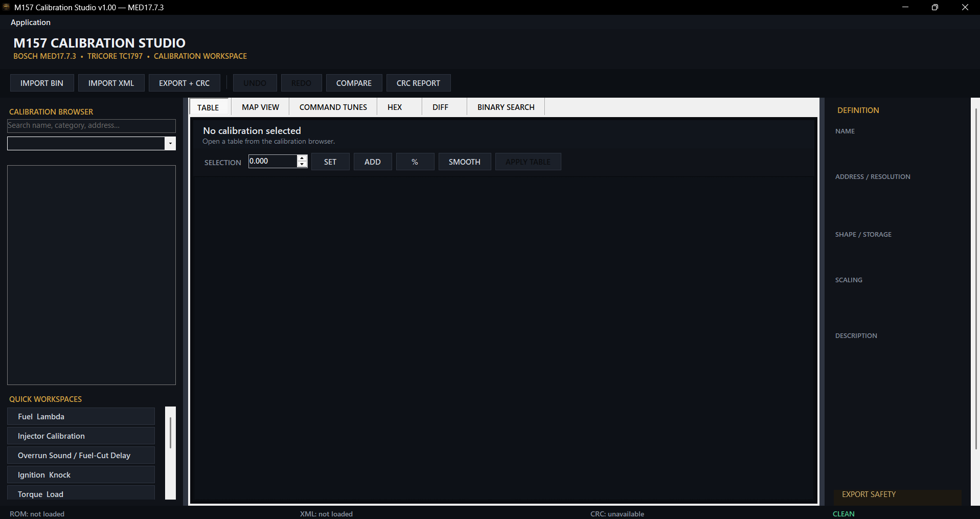This screenshot has width=980, height=519.
Task: Run EXPORT + CRC
Action: tap(184, 83)
